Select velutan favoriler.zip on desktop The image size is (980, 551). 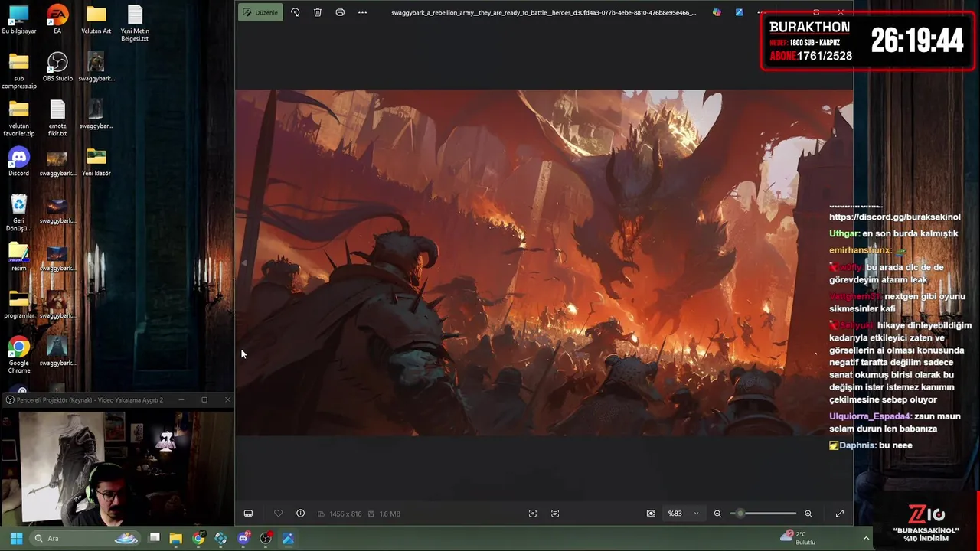pyautogui.click(x=19, y=119)
